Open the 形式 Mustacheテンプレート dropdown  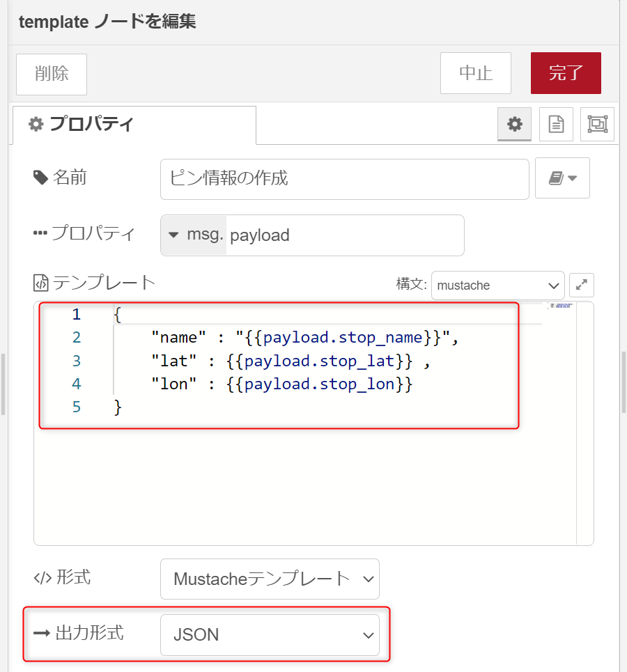[x=270, y=579]
